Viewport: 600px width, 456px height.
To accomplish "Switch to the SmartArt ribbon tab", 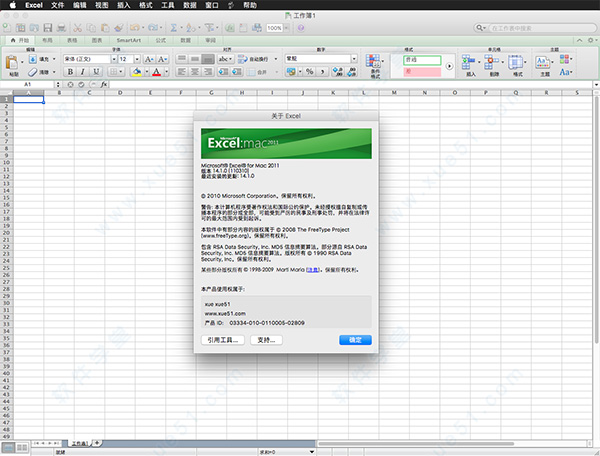I will point(129,40).
